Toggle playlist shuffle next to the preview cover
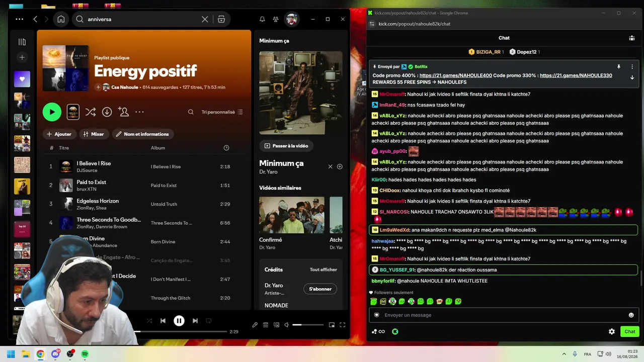Viewport: 644px width, 362px height. (91, 112)
